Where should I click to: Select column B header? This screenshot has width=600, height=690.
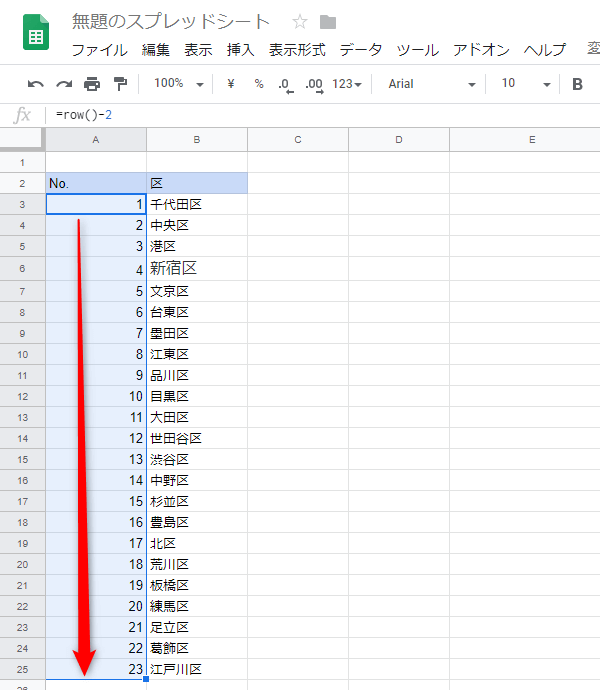point(197,140)
